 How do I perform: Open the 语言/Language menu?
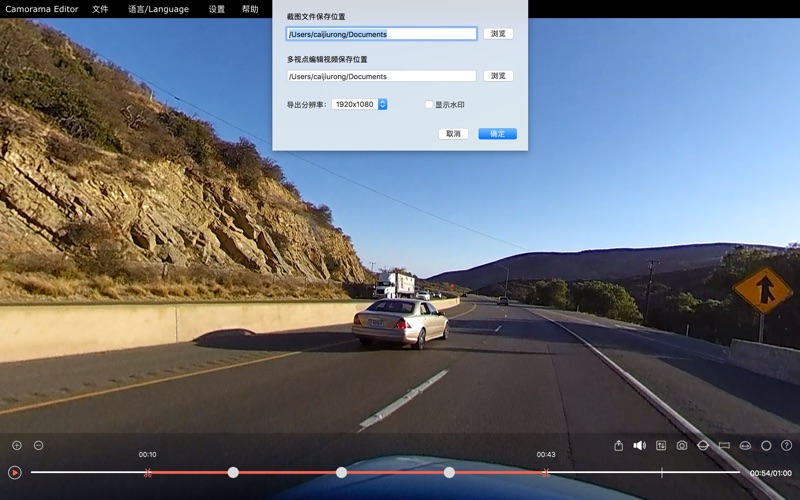click(158, 9)
